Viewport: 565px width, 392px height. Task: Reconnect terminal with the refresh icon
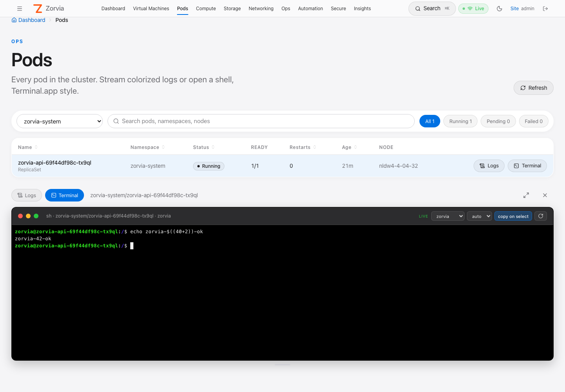(x=541, y=216)
